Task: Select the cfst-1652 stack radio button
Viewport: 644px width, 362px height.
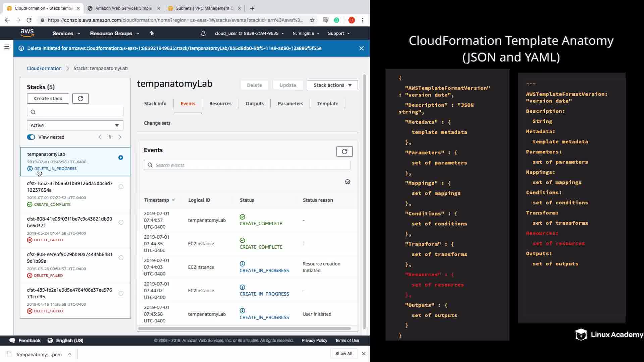Action: tap(121, 187)
